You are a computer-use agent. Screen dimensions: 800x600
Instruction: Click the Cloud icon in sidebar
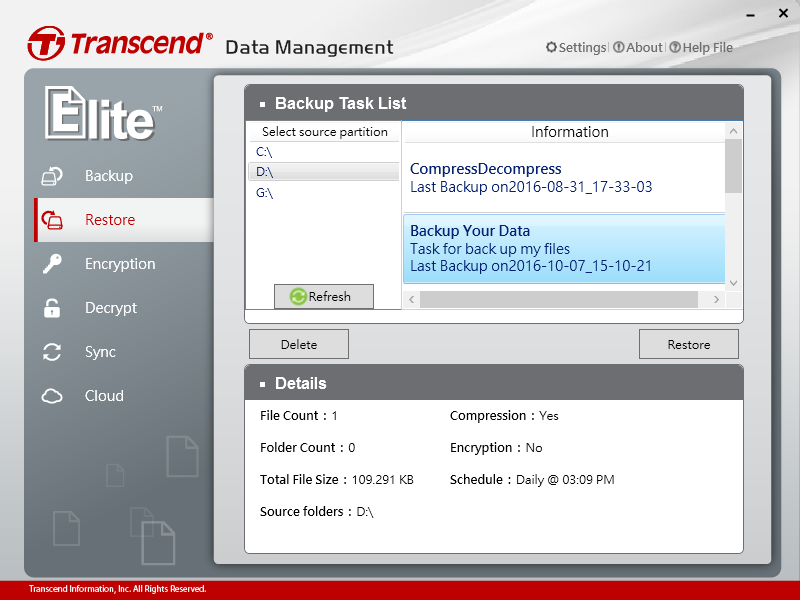click(x=52, y=396)
